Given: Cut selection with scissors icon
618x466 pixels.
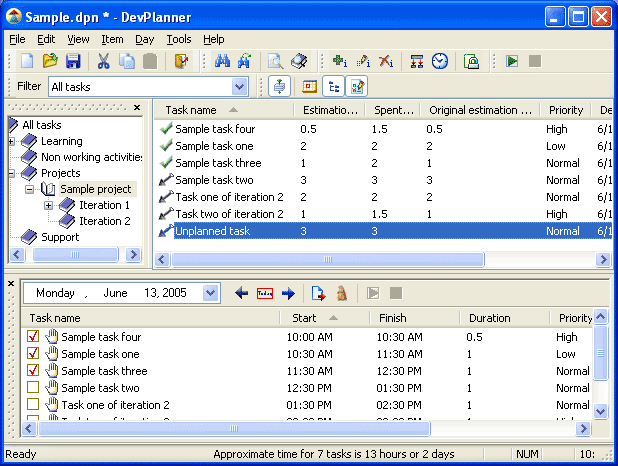Looking at the screenshot, I should 103,61.
